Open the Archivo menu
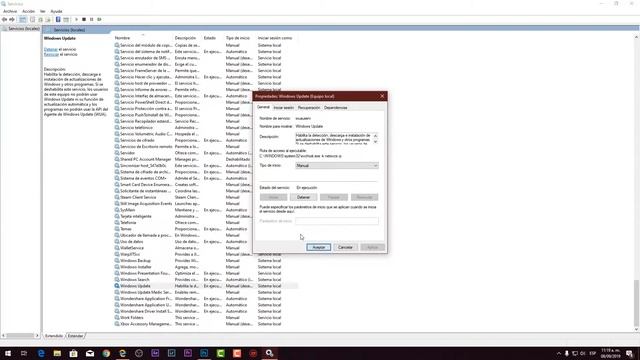The height and width of the screenshot is (360, 640). (x=10, y=11)
